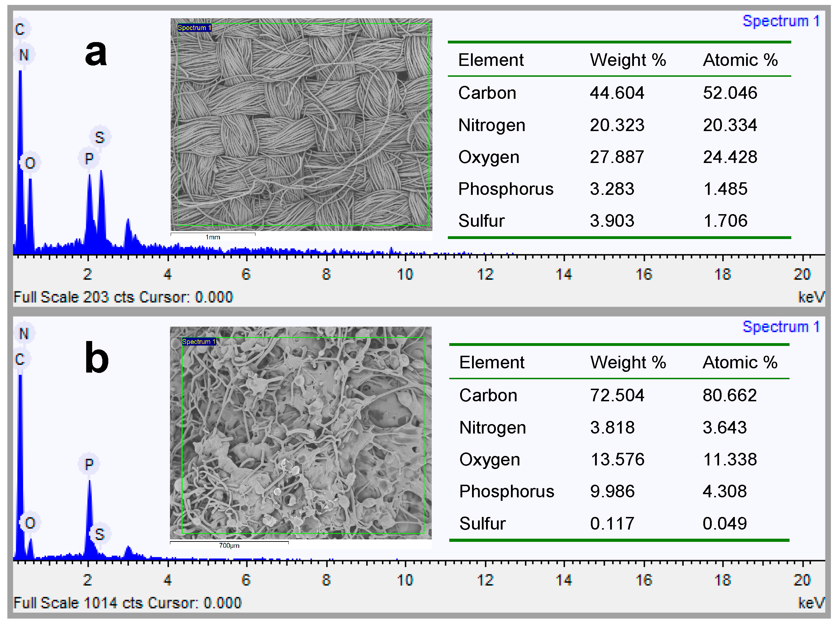Click Nitrogen atomic value 20.334
The image size is (840, 627).
pyautogui.click(x=730, y=125)
